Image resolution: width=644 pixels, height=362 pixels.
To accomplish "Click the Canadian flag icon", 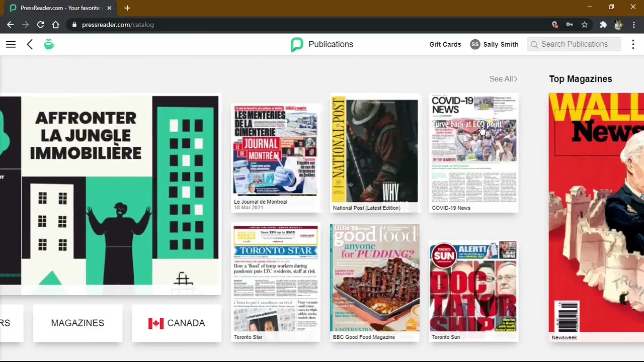I will coord(156,323).
